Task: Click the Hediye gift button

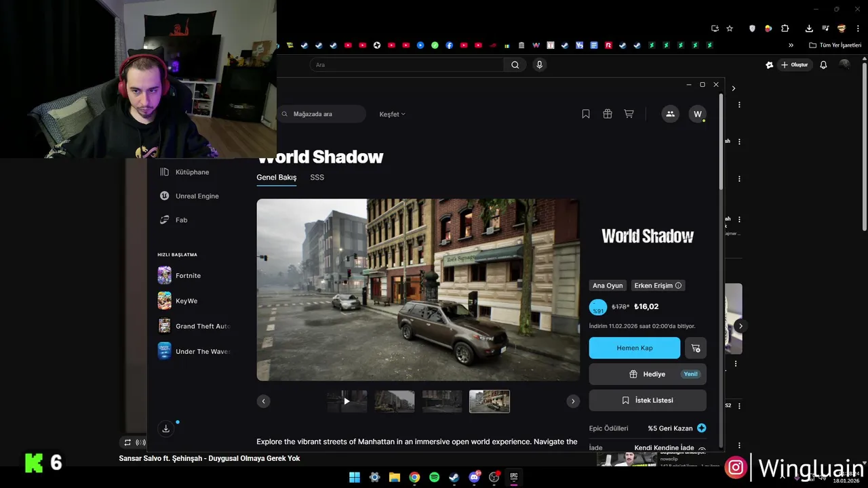Action: pos(647,374)
